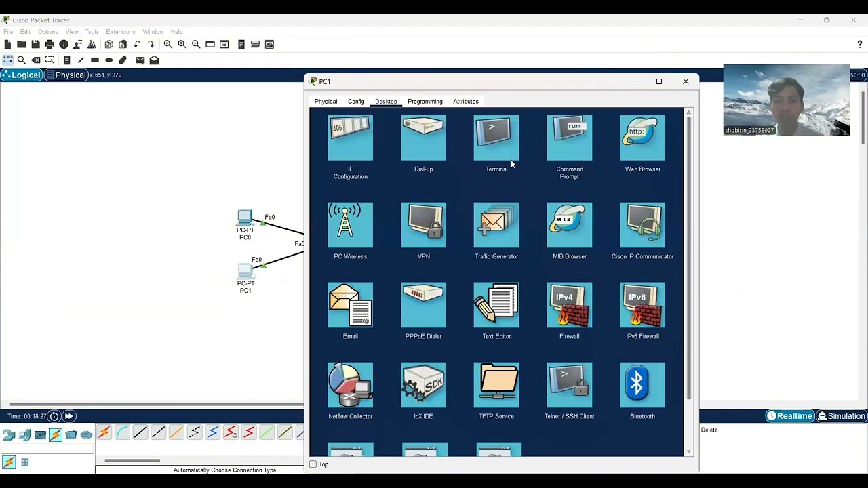Viewport: 868px width, 488px height.
Task: Launch PPPoE Dialer
Action: pyautogui.click(x=423, y=305)
